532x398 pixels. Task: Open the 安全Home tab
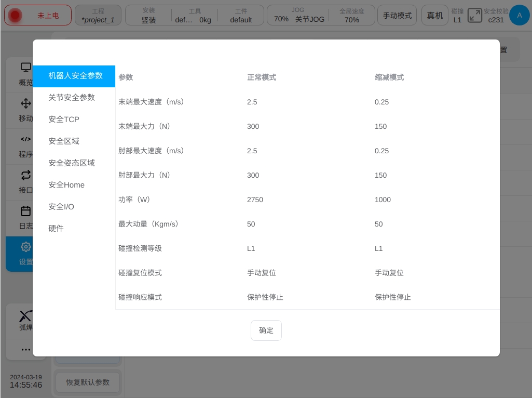66,185
